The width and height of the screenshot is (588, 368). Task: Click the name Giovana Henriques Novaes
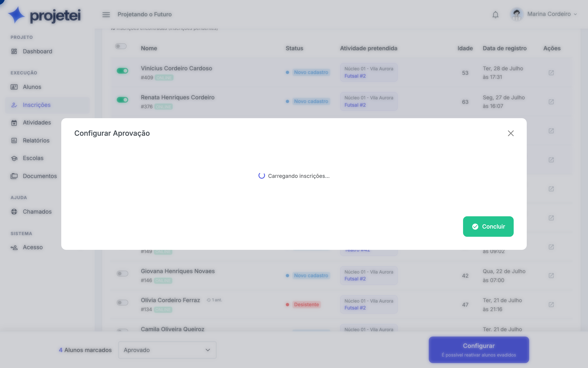click(x=178, y=271)
